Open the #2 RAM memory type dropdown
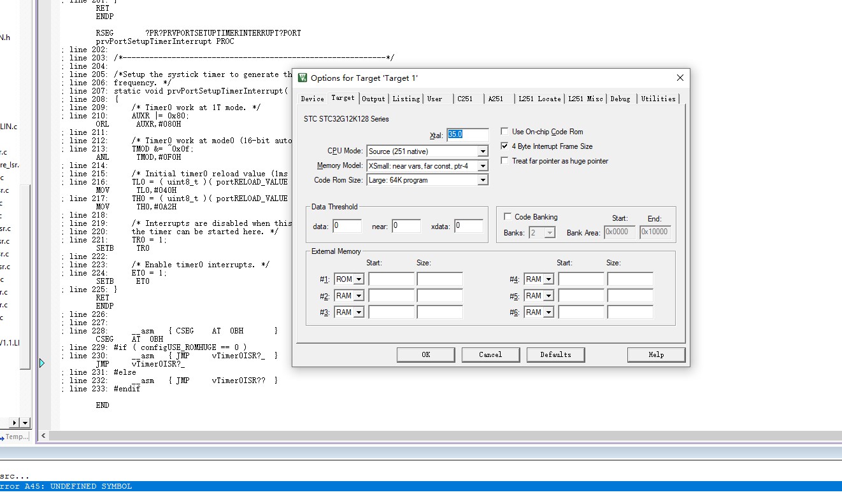The width and height of the screenshot is (842, 504). point(359,296)
